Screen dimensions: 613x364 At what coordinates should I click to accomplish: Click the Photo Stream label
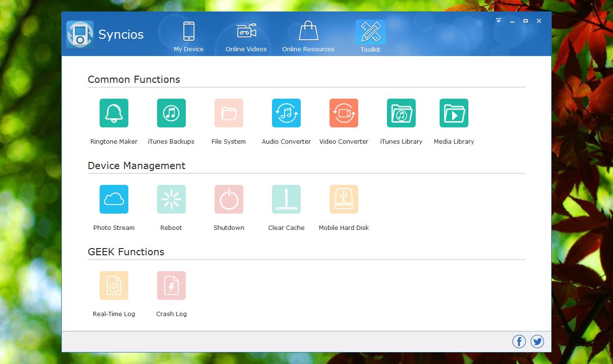coord(114,228)
